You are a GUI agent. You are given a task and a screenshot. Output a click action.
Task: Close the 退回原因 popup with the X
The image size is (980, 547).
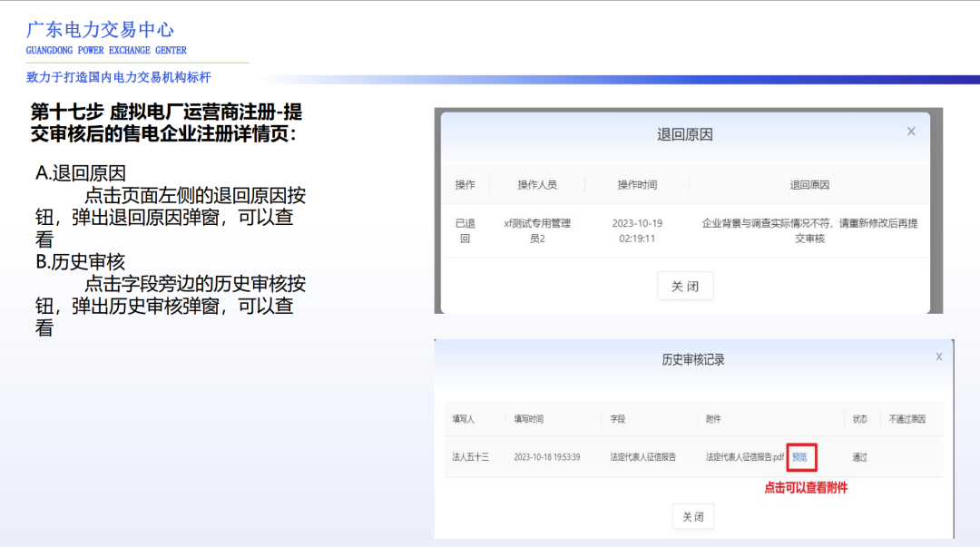point(911,131)
